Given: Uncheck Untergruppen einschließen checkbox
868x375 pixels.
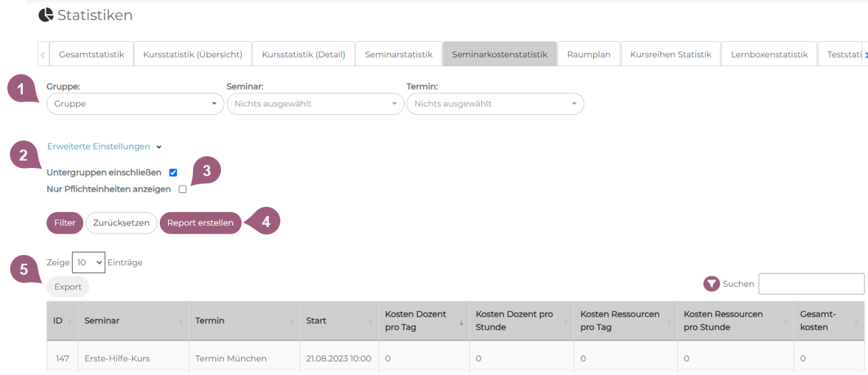Looking at the screenshot, I should pos(173,172).
